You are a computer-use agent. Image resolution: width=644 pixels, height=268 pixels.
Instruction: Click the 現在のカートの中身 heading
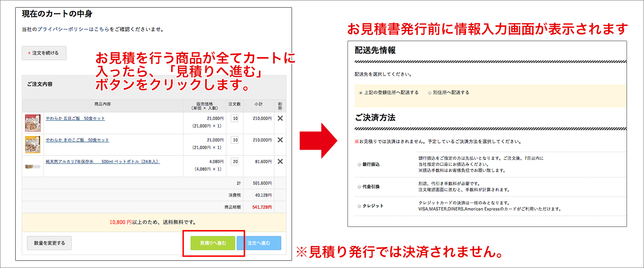click(57, 14)
